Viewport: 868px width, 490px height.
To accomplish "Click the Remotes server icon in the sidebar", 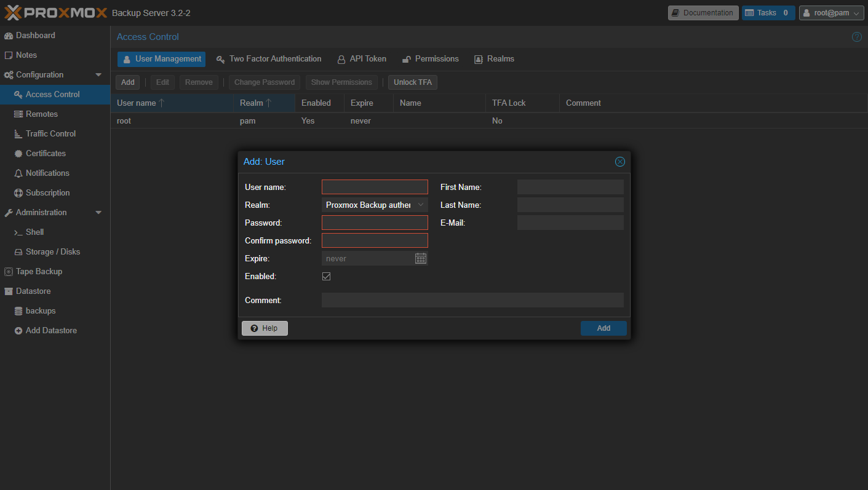I will click(x=18, y=114).
